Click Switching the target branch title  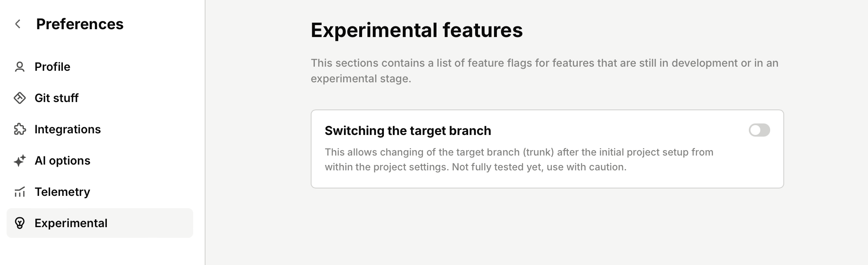pyautogui.click(x=408, y=130)
